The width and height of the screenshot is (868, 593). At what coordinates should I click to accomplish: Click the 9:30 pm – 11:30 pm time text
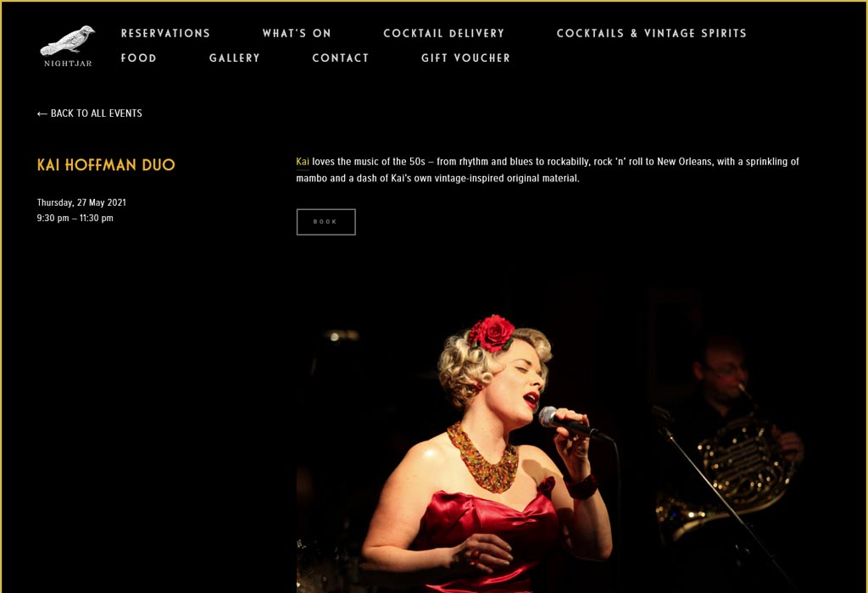pos(75,218)
